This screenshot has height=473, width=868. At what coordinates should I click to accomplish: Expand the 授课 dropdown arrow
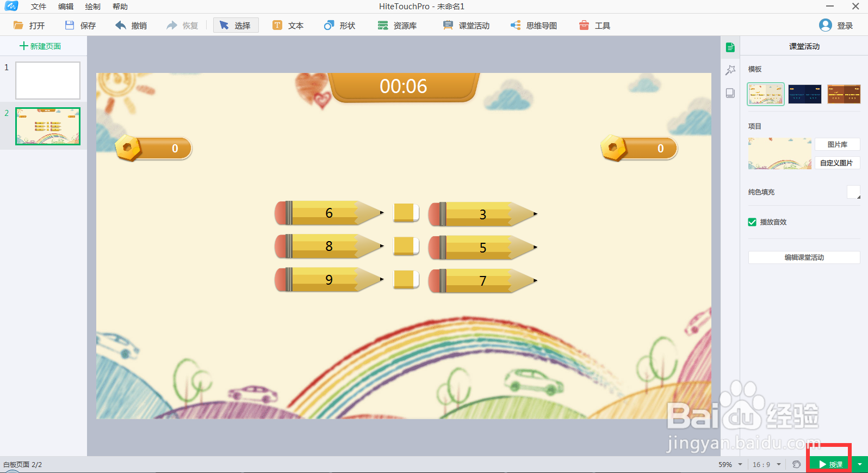point(860,464)
